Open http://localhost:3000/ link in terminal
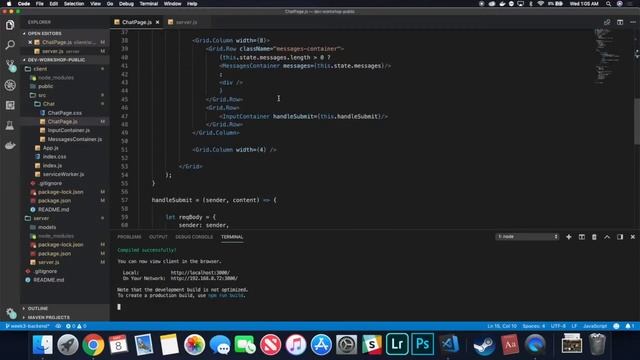640x360 pixels. 200,273
